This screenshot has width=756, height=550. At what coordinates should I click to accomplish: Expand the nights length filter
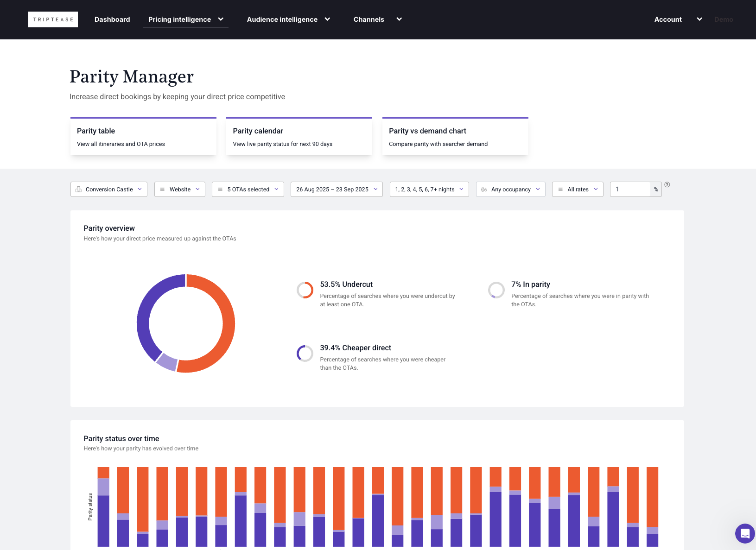429,190
